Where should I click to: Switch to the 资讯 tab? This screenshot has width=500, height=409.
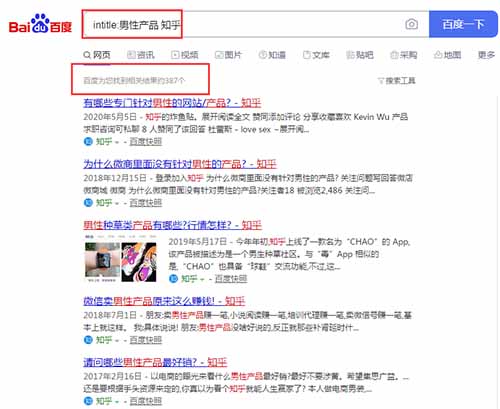coord(141,55)
